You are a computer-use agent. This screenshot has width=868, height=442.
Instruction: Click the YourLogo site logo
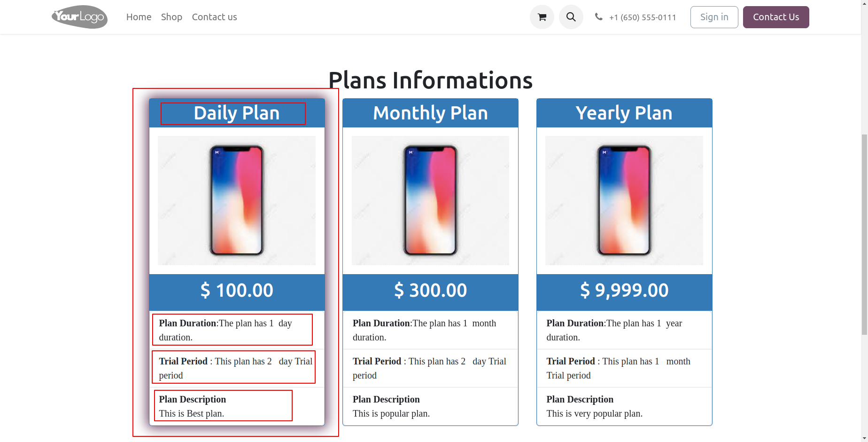(80, 17)
